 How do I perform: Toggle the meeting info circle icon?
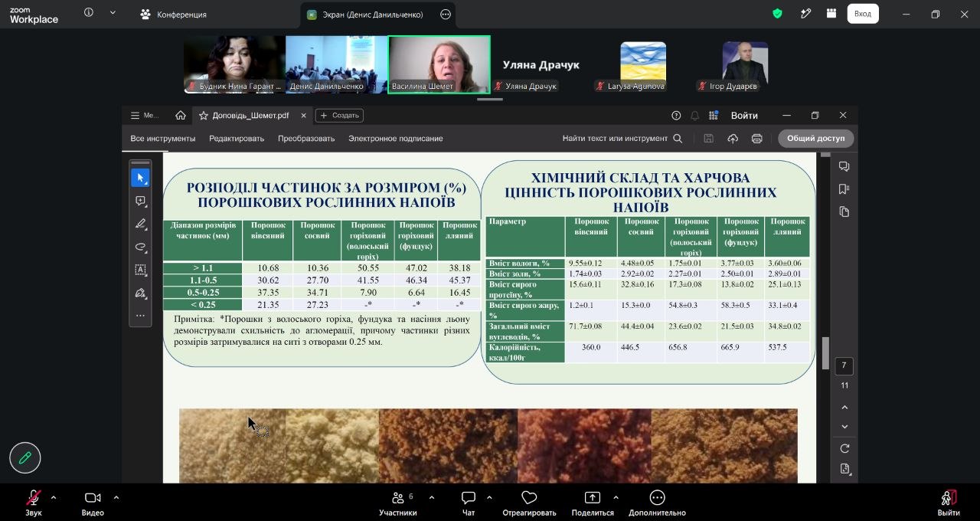tap(89, 12)
